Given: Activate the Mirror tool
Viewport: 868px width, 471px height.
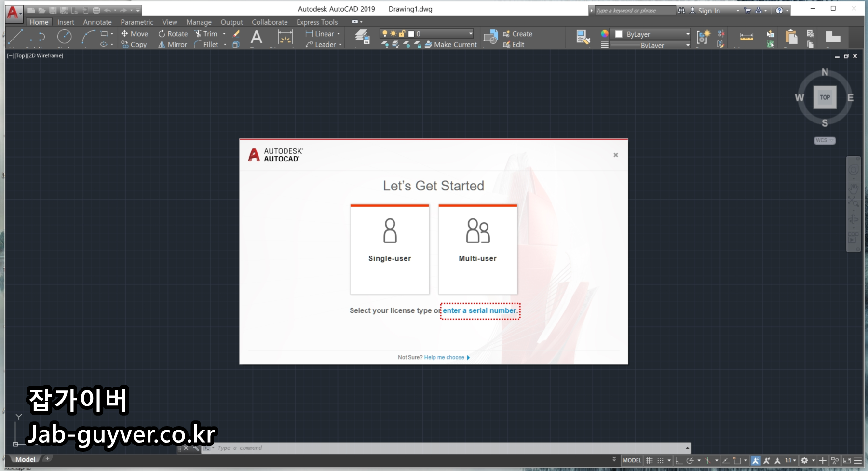Looking at the screenshot, I should 173,44.
